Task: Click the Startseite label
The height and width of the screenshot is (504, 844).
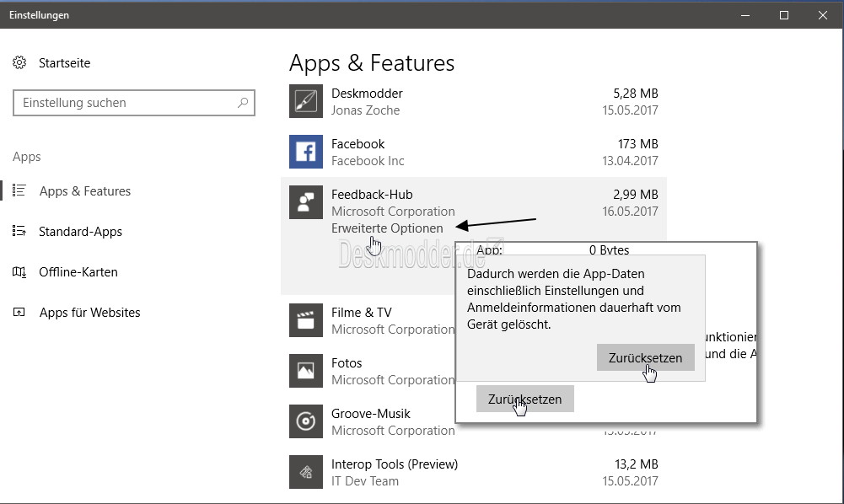Action: pyautogui.click(x=65, y=63)
